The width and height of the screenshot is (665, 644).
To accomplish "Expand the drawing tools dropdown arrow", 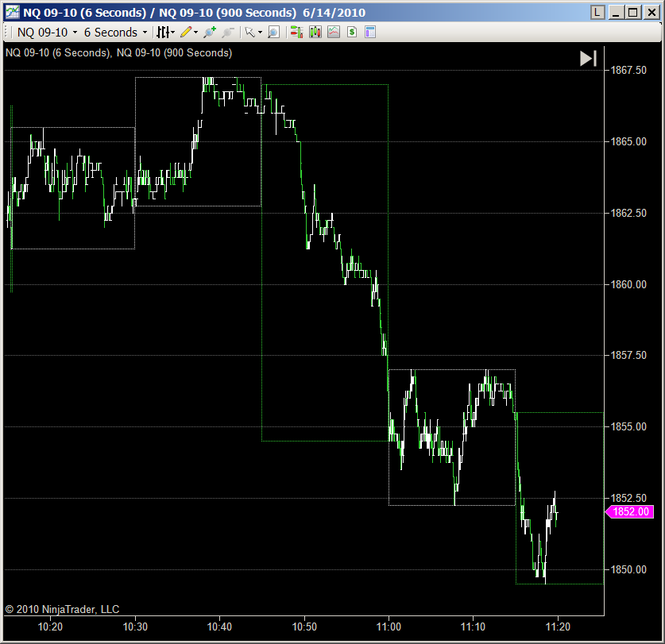I will coord(196,33).
